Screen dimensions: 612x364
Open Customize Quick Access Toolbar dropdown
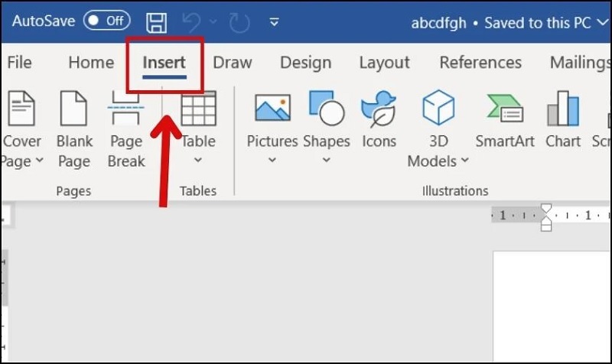(x=275, y=22)
